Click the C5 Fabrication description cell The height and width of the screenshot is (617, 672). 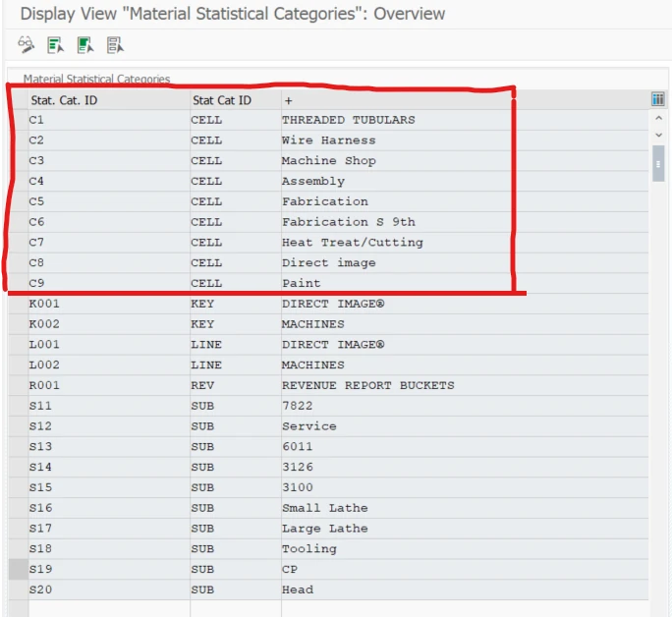click(x=465, y=201)
